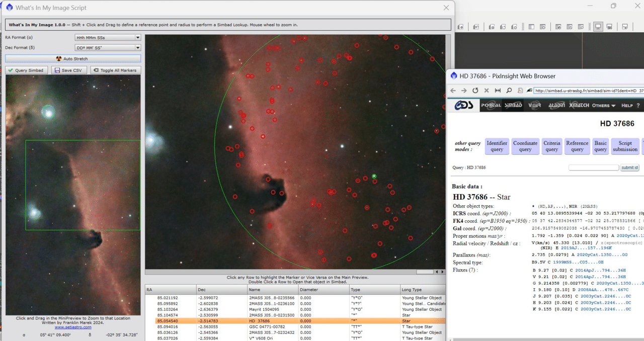Image resolution: width=644 pixels, height=341 pixels.
Task: Click the fit-to-width icon in the browser toolbar
Action: tap(498, 91)
